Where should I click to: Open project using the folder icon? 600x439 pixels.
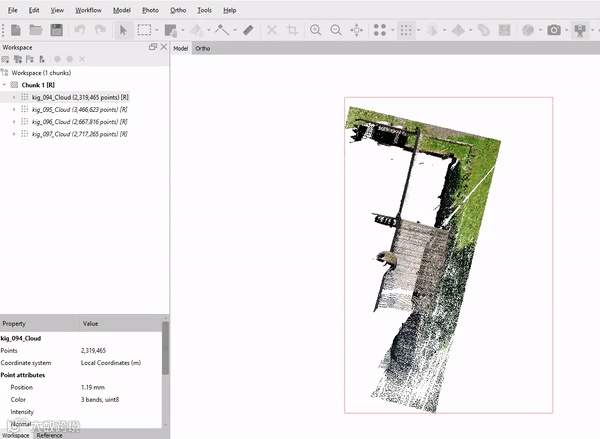click(x=36, y=30)
